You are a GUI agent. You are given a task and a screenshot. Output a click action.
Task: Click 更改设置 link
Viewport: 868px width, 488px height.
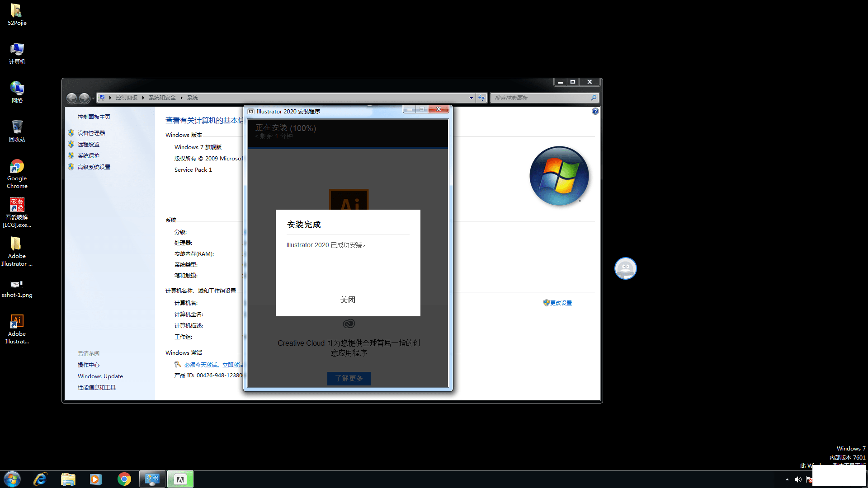pos(561,303)
